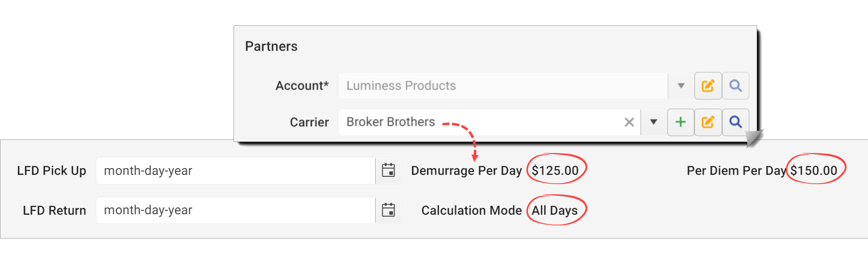Search carriers with the magnifier icon
Viewport: 868px width, 256px height.
pyautogui.click(x=736, y=122)
